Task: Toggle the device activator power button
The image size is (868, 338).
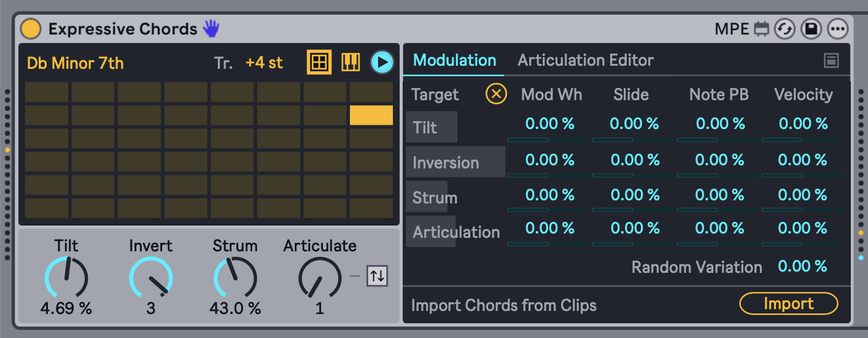Action: pyautogui.click(x=30, y=29)
